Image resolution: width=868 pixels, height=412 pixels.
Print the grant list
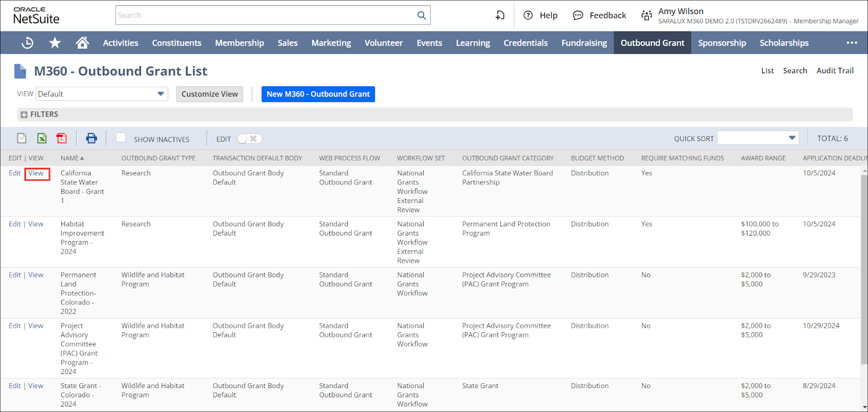coord(91,138)
